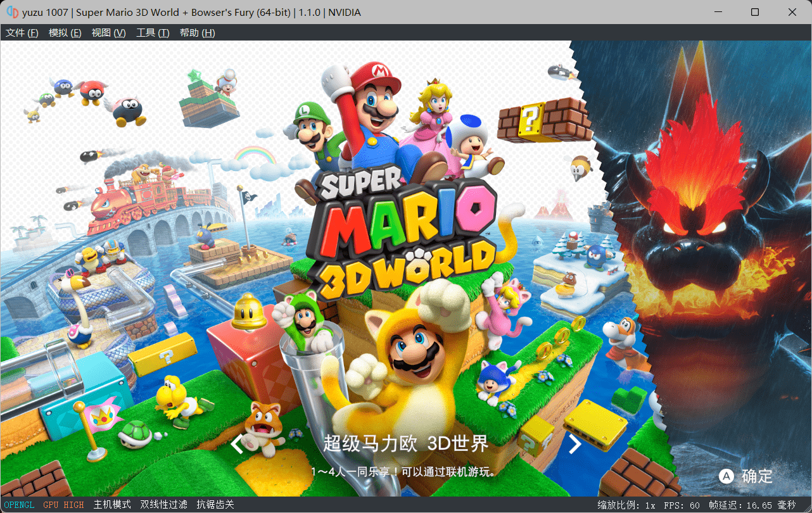
Task: Toggle the 抗锯齿关 anti-aliasing status button
Action: click(x=215, y=505)
